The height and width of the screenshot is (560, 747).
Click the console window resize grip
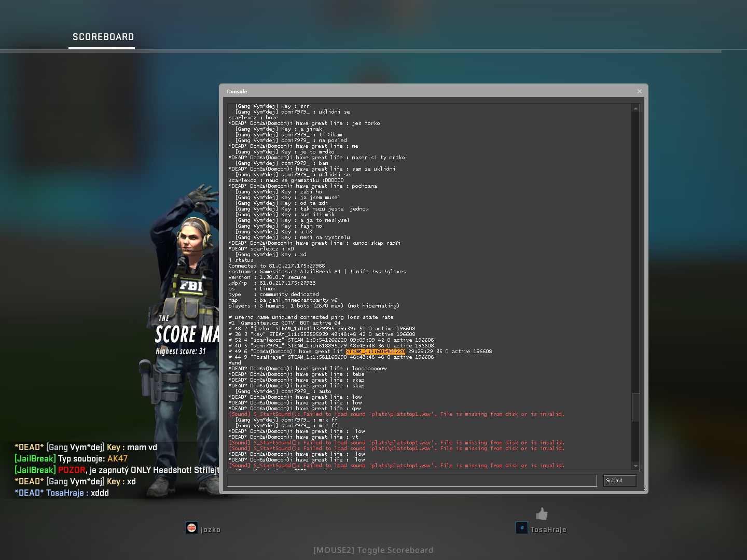click(x=644, y=489)
